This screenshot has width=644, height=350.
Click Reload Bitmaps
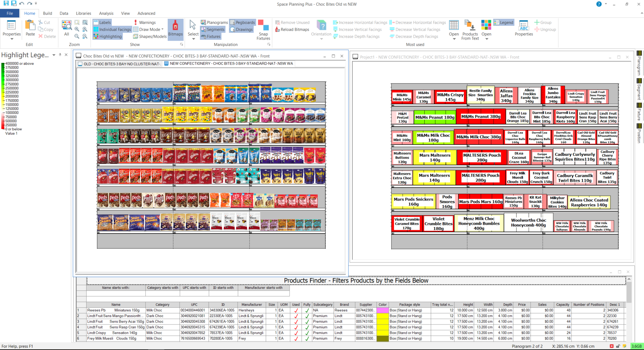click(x=292, y=30)
